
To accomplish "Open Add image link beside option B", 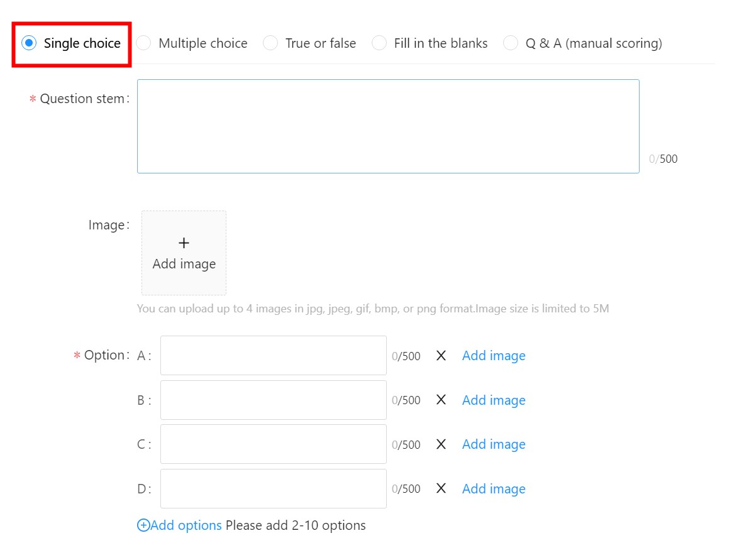I will 494,400.
